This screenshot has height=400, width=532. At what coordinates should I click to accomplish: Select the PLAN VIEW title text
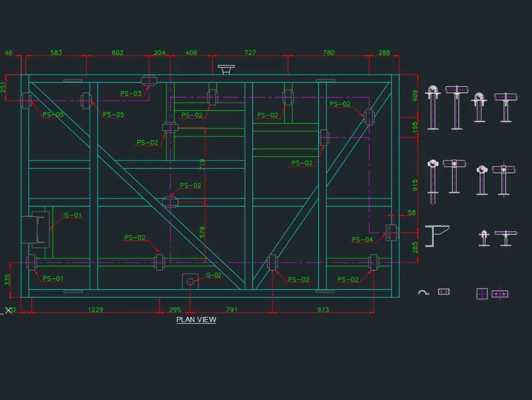tap(196, 320)
